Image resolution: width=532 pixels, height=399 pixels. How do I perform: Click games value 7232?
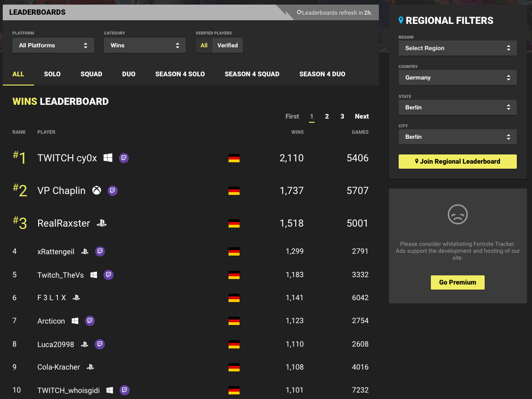pyautogui.click(x=360, y=390)
